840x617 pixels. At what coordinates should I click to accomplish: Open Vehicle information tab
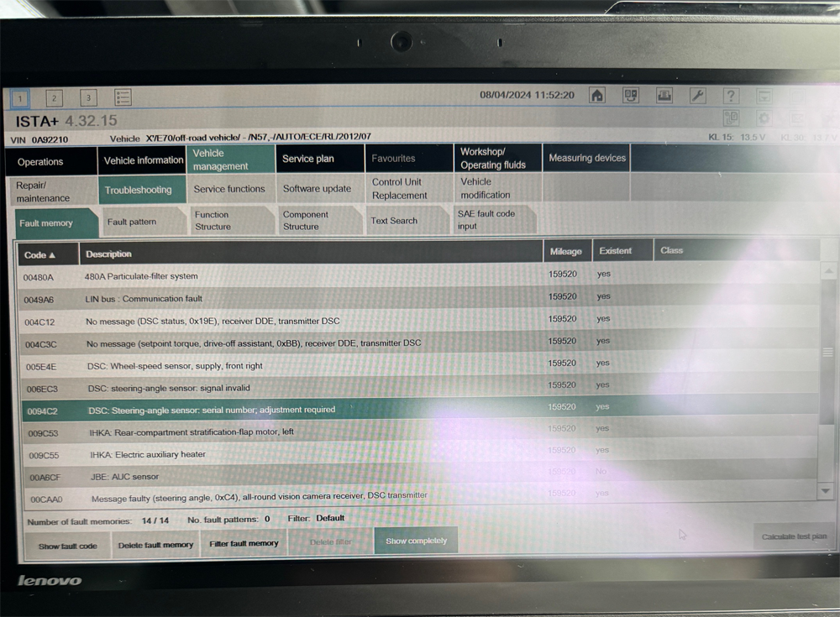(142, 160)
